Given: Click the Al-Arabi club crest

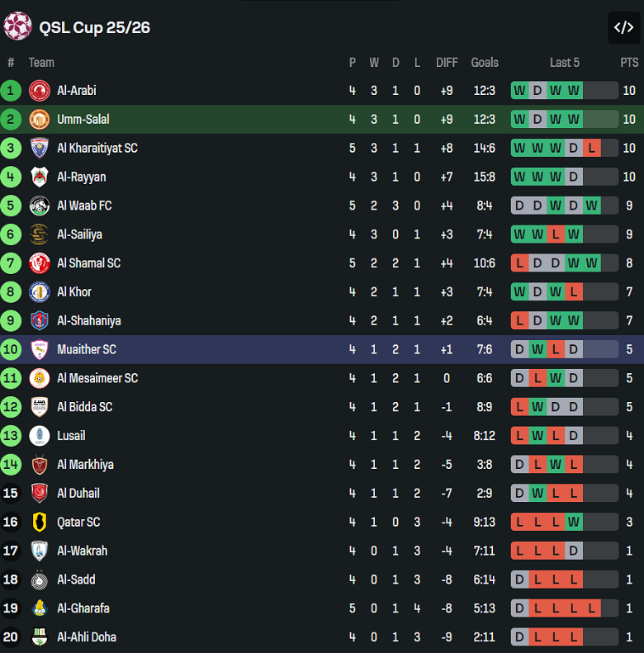Looking at the screenshot, I should [39, 91].
